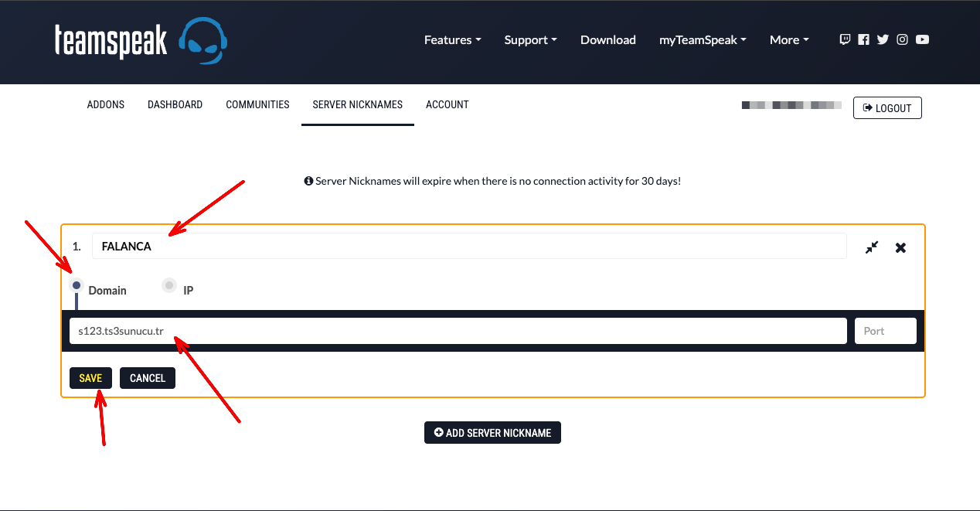Delete the FALANCA nickname with the X icon

point(900,247)
